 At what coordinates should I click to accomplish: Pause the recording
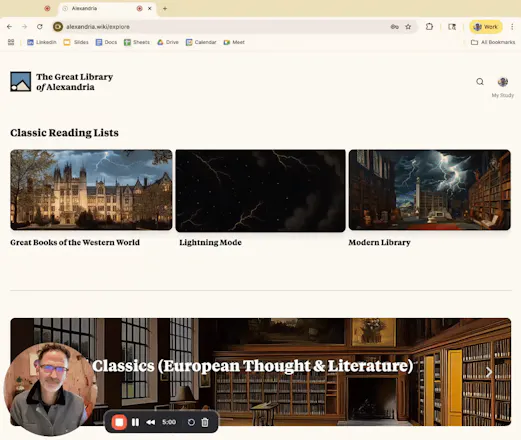pyautogui.click(x=135, y=422)
